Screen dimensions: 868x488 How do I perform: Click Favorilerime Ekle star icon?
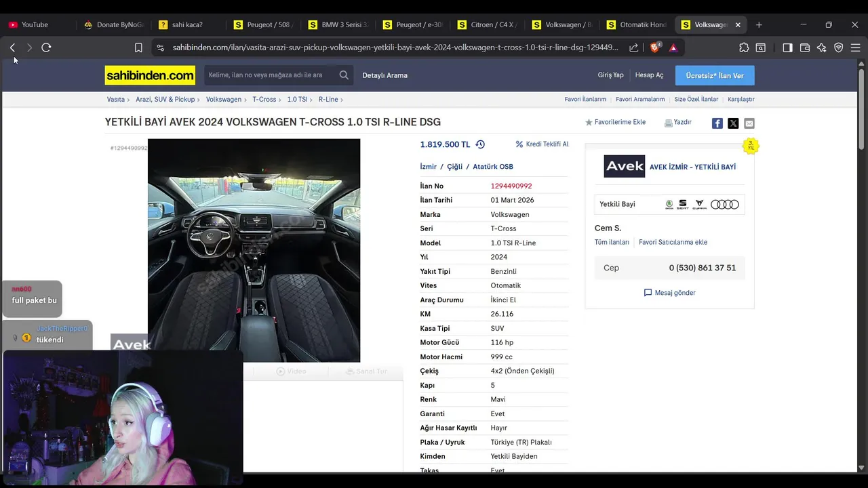(589, 123)
